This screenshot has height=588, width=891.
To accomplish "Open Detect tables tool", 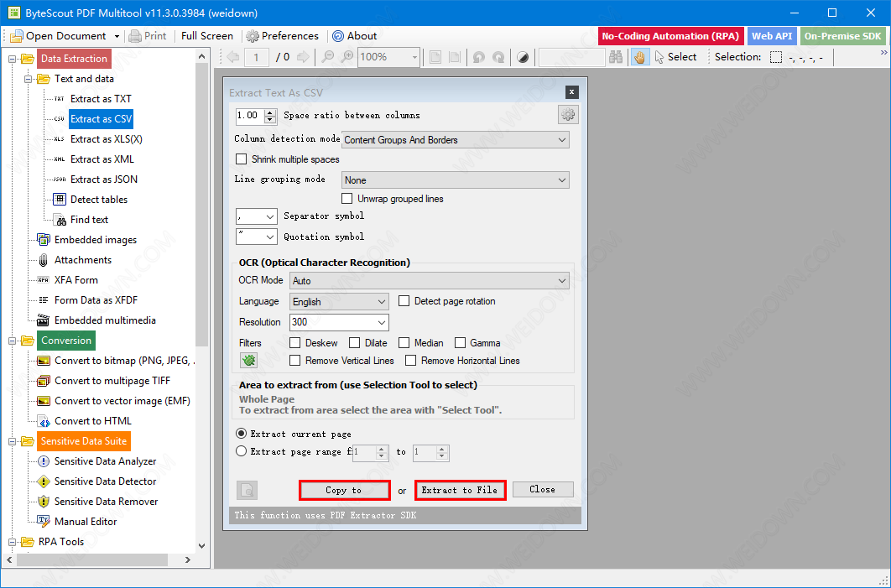I will (99, 200).
